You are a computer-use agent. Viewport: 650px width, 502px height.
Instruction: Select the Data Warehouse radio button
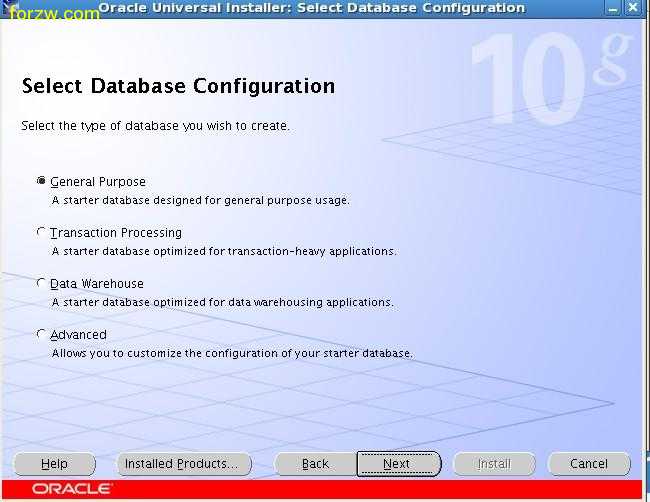tap(41, 283)
